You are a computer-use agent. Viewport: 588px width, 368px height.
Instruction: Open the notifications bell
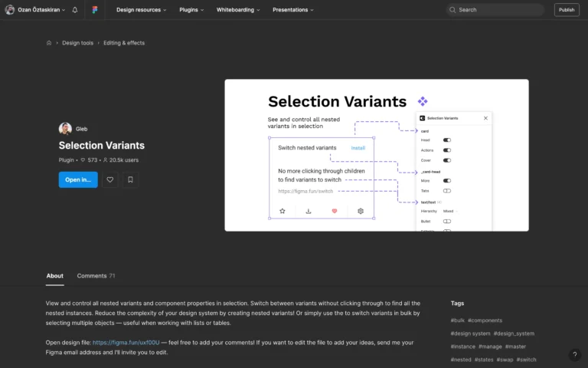pyautogui.click(x=75, y=10)
